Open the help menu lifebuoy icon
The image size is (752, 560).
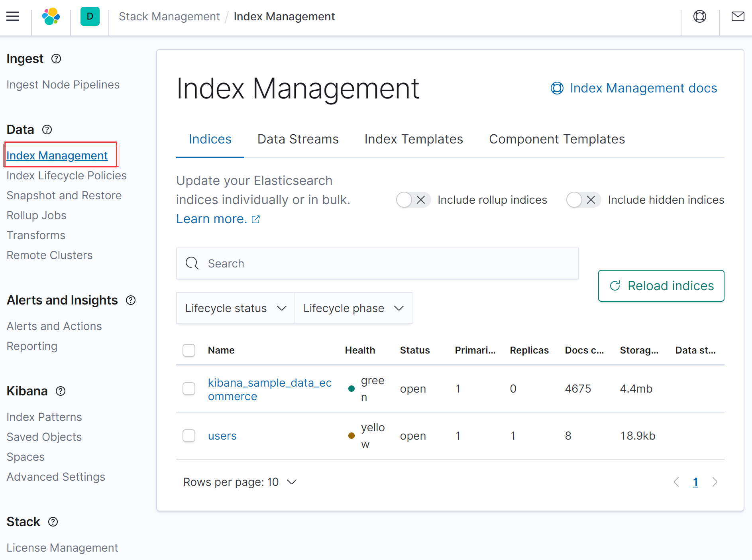[699, 17]
